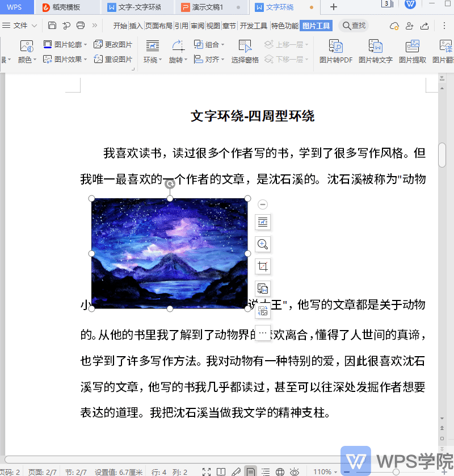454x476 pixels.
Task: Open the 110% zoom level dropdown
Action: click(325, 472)
